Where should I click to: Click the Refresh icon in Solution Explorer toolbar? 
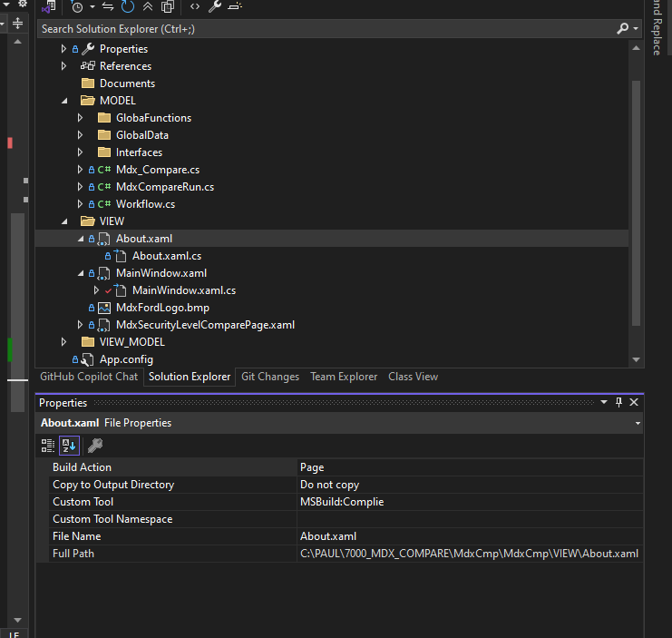pyautogui.click(x=127, y=6)
